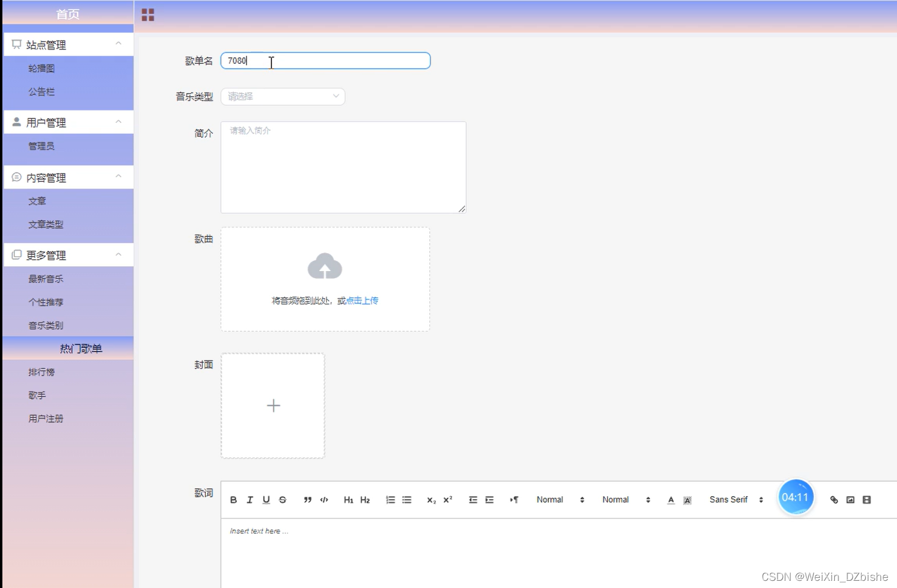
Task: Focus the 歌单名 input field
Action: tap(325, 60)
